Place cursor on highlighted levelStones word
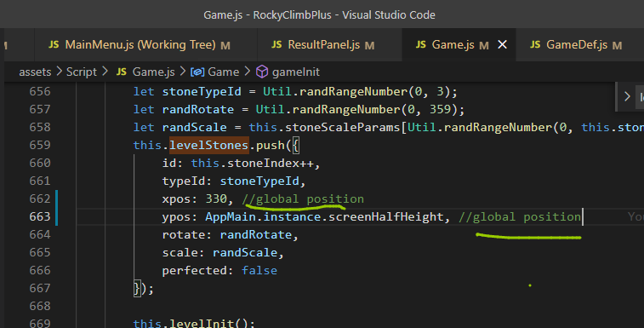Screen dimensions: 644x328 [x=209, y=146]
